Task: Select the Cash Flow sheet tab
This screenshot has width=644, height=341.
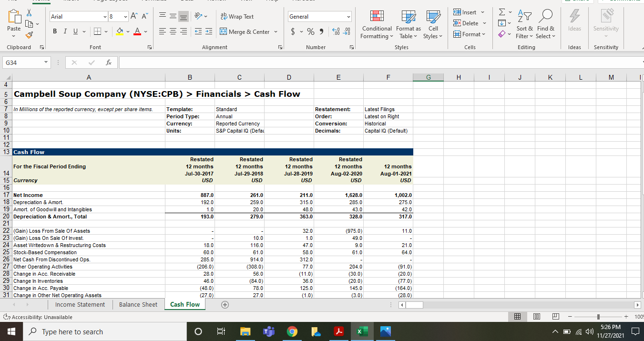Action: pos(185,305)
